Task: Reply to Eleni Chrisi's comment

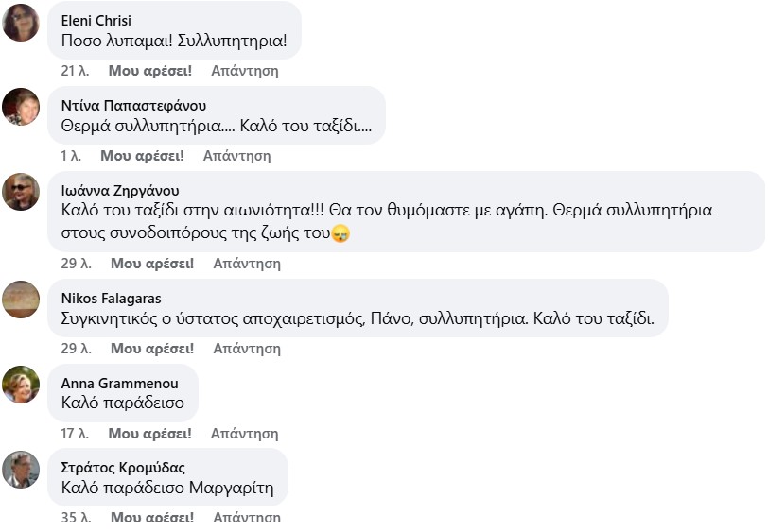Action: point(245,71)
